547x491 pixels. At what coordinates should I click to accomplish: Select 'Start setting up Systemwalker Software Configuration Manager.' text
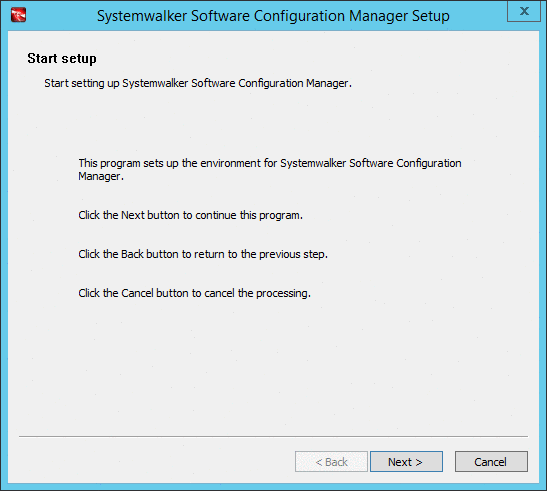(x=198, y=83)
